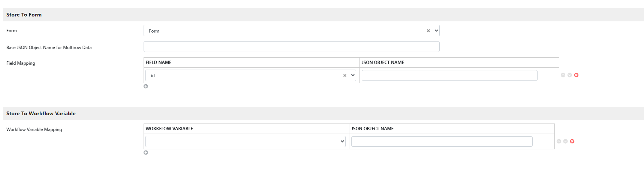The height and width of the screenshot is (195, 644).
Task: Click the FIELD NAME column header
Action: [x=159, y=63]
